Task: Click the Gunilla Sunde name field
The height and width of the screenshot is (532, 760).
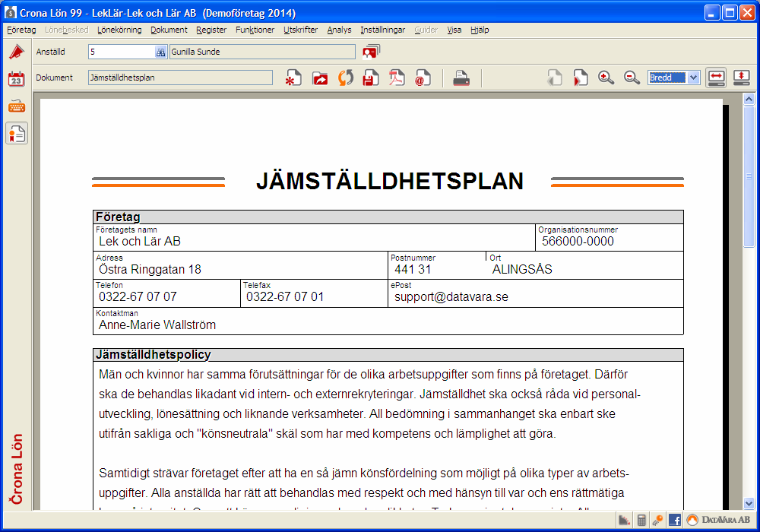Action: (x=262, y=52)
